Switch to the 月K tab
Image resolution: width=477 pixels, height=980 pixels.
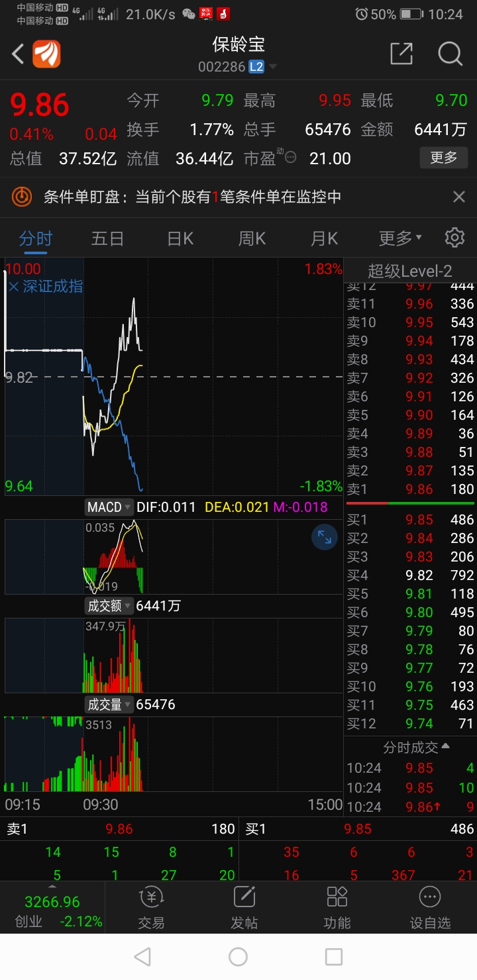(x=324, y=238)
